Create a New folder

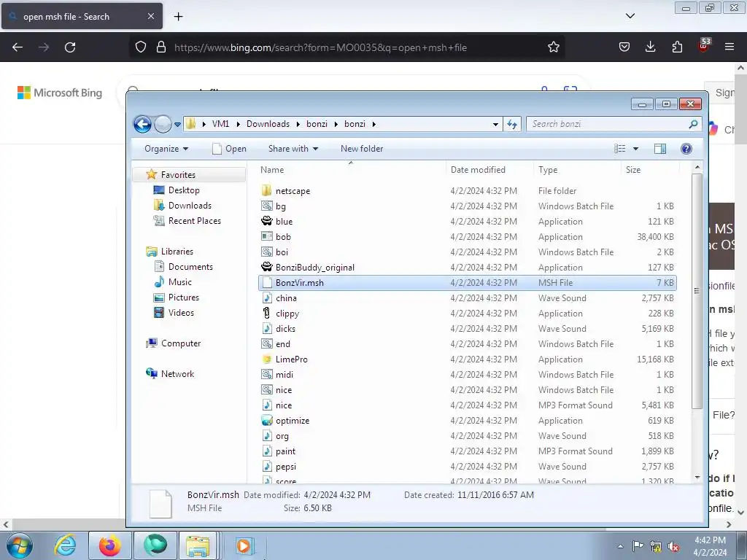(x=362, y=149)
